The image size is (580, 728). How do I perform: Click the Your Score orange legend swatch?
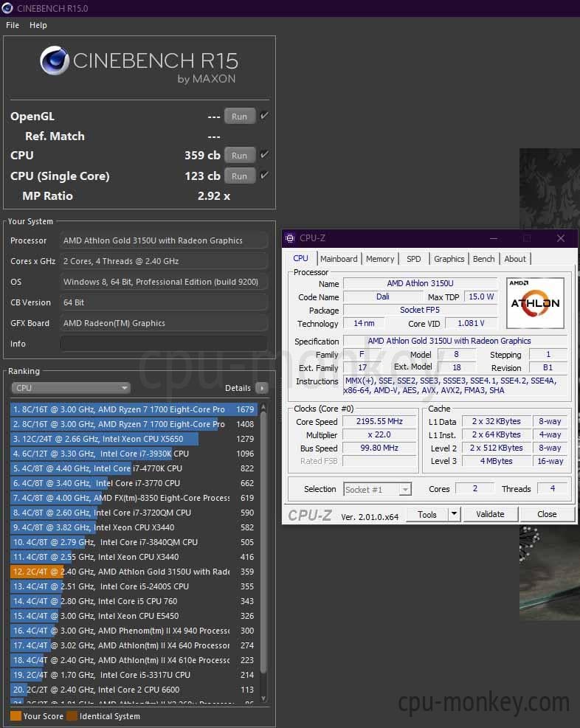point(15,715)
